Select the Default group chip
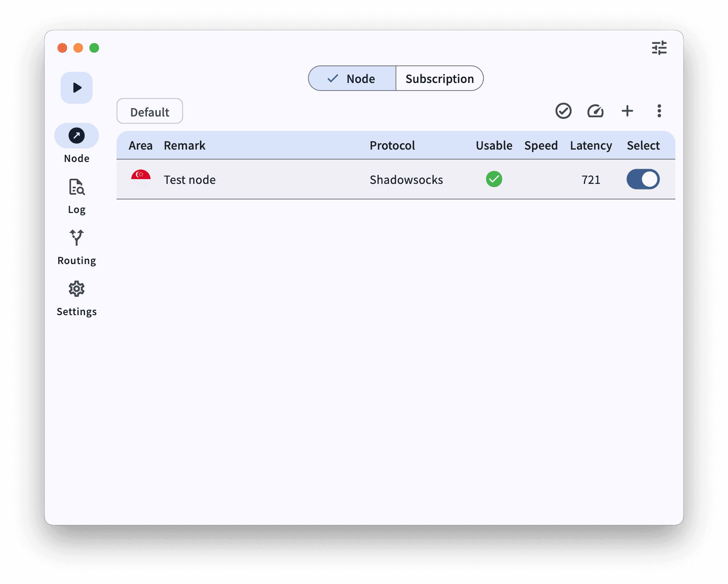This screenshot has width=728, height=584. [x=150, y=111]
